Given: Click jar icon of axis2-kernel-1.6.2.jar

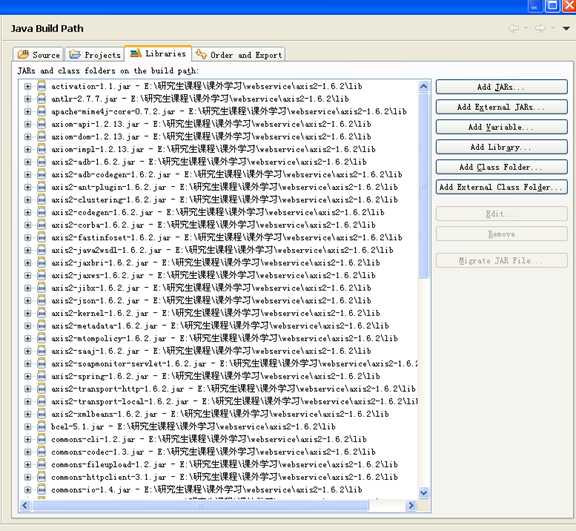Looking at the screenshot, I should click(42, 313).
